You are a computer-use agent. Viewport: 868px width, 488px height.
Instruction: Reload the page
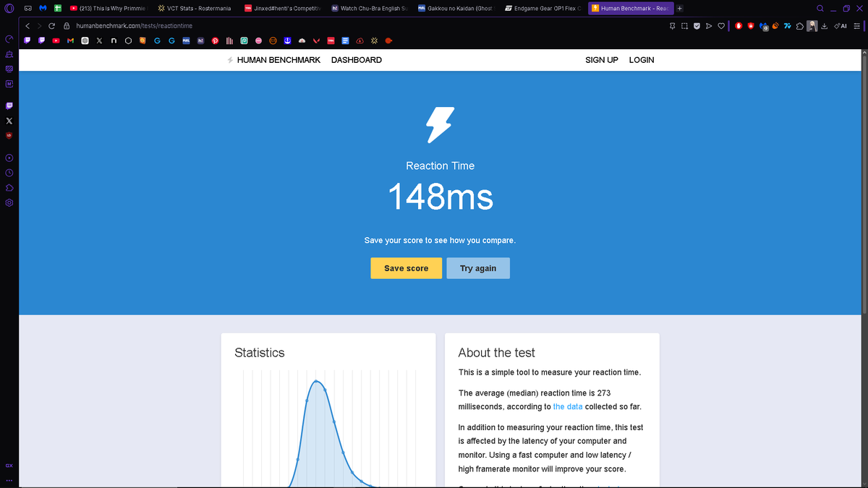52,26
